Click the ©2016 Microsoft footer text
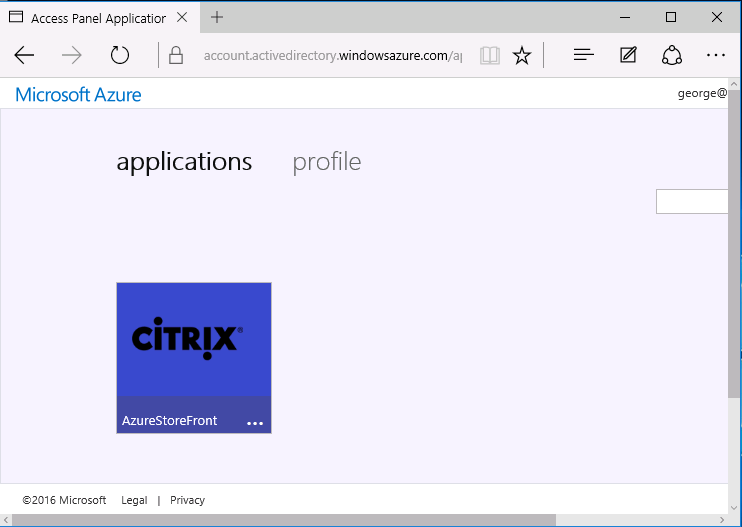Viewport: 742px width, 527px height. coord(64,500)
